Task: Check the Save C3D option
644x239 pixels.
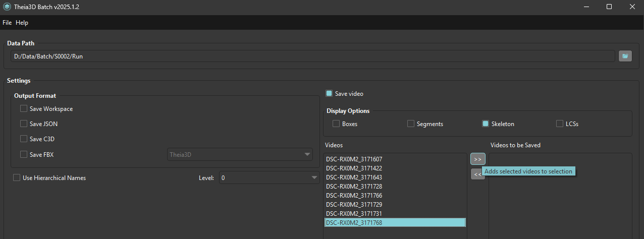Action: [24, 139]
